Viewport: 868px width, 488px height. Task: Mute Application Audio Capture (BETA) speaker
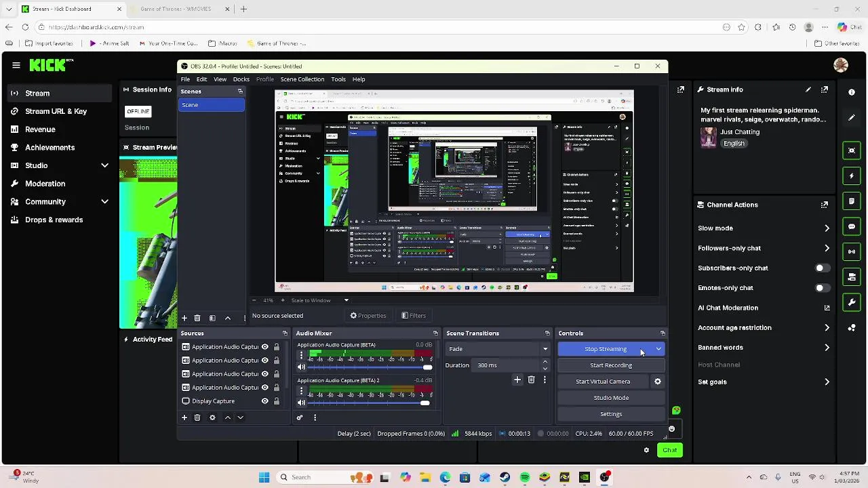(x=302, y=367)
